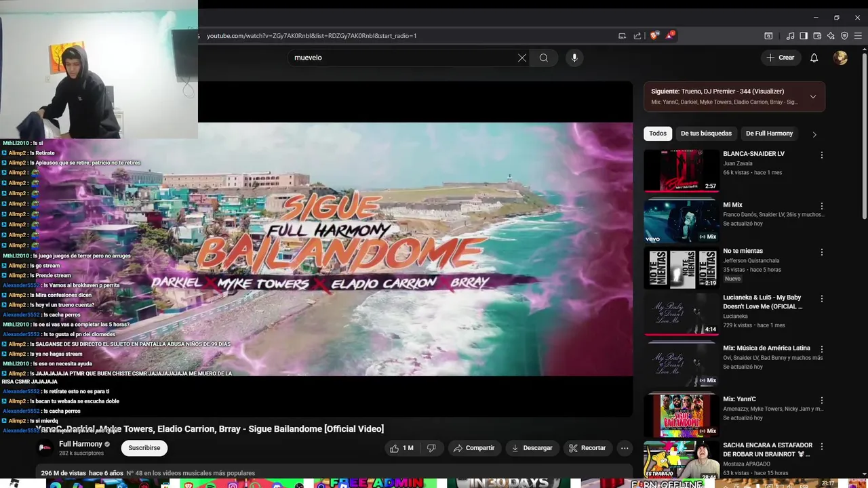Toggle the browser sidebar panel icon
This screenshot has width=868, height=488.
[804, 36]
